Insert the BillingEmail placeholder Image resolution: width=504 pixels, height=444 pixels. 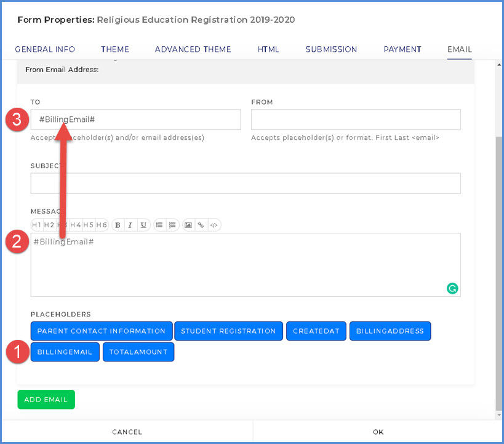point(65,352)
